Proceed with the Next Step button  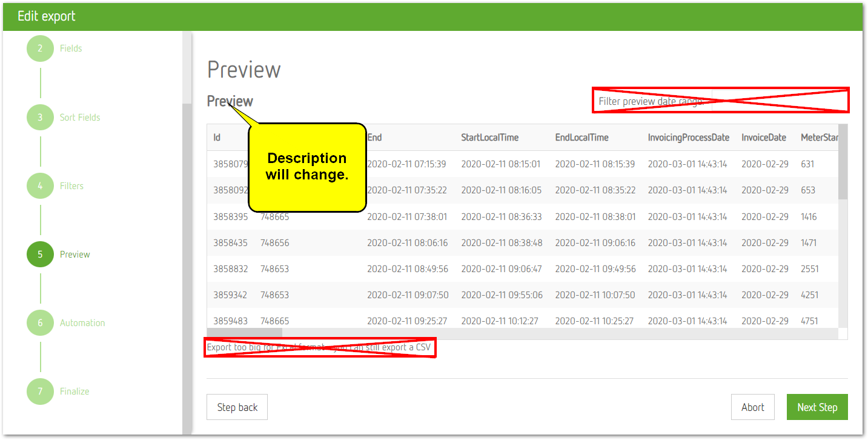tap(817, 407)
